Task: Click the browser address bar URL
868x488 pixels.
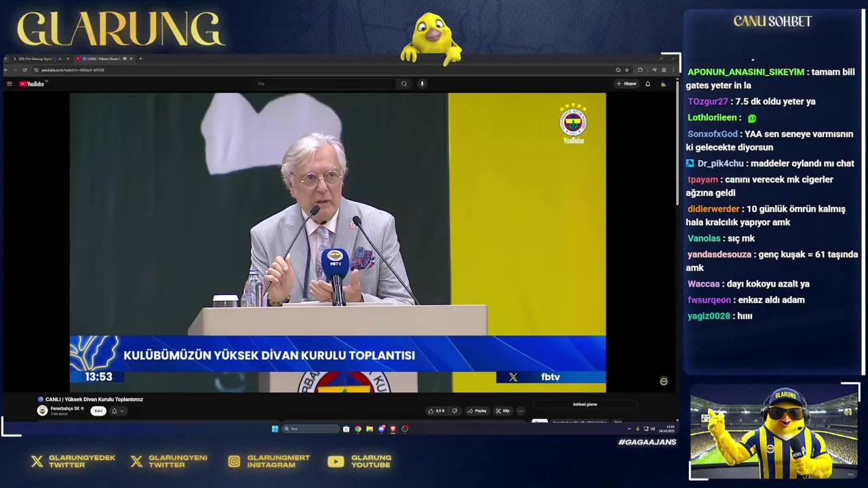Action: 73,70
